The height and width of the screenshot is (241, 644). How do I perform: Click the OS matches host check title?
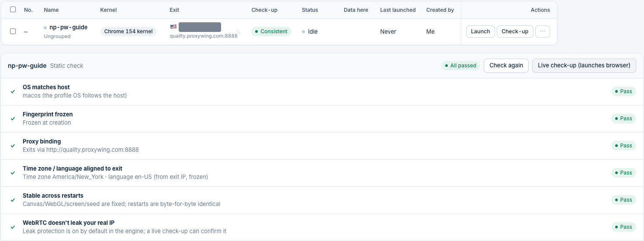(x=46, y=87)
